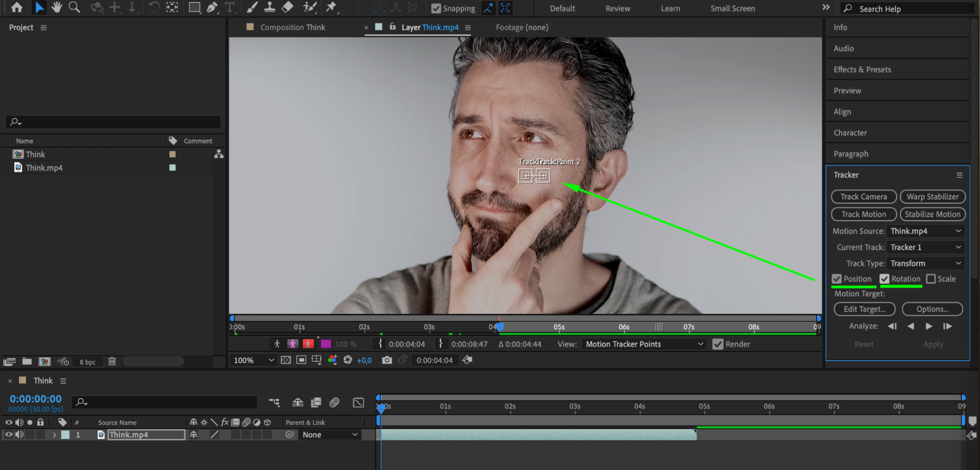Take a snapshot with camera icon

[x=387, y=360]
